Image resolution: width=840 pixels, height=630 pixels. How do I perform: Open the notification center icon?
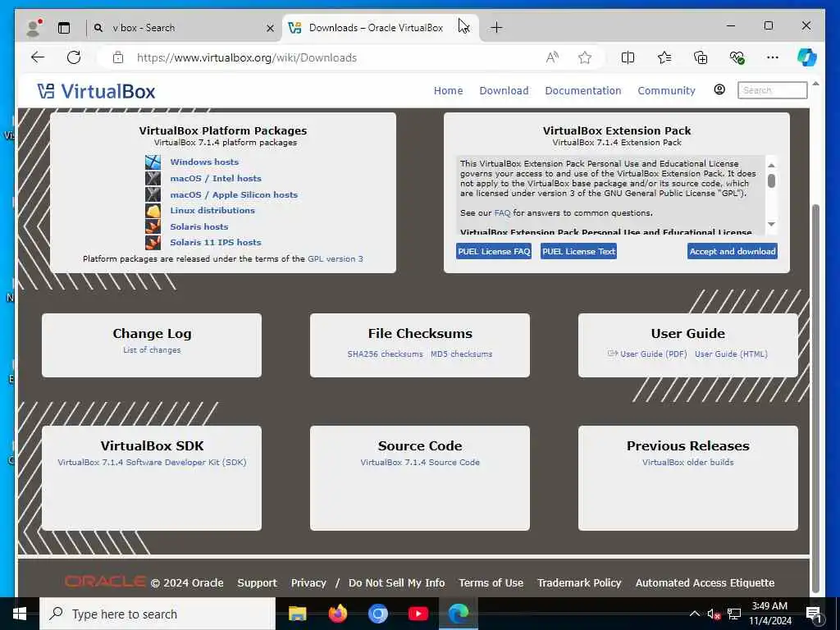(x=814, y=614)
